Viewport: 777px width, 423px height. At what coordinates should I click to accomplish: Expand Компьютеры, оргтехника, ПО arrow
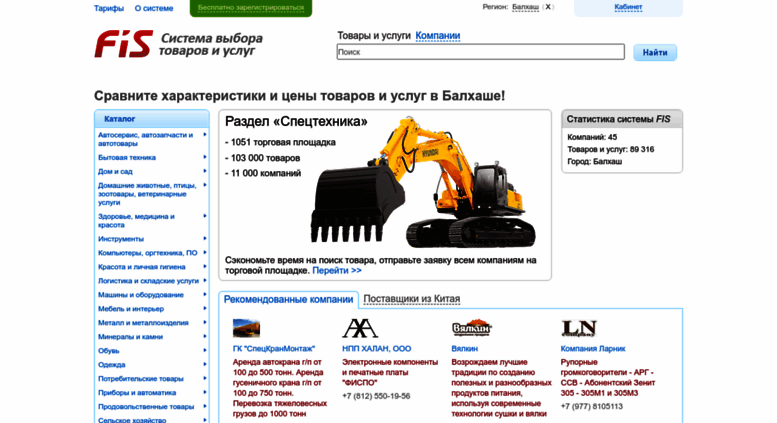(x=205, y=253)
